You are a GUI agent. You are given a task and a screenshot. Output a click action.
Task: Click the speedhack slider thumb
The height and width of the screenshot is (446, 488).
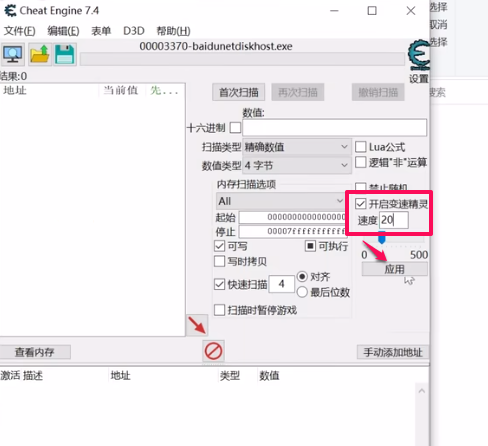click(382, 238)
